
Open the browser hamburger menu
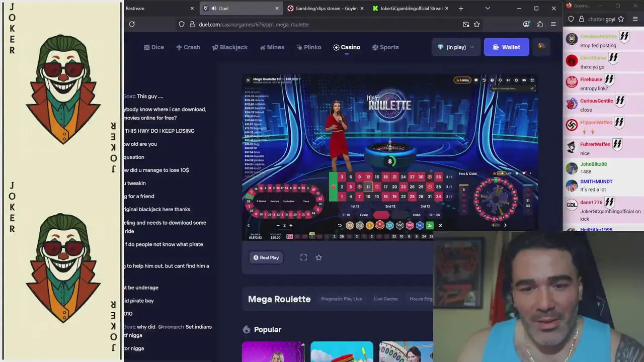(x=553, y=24)
